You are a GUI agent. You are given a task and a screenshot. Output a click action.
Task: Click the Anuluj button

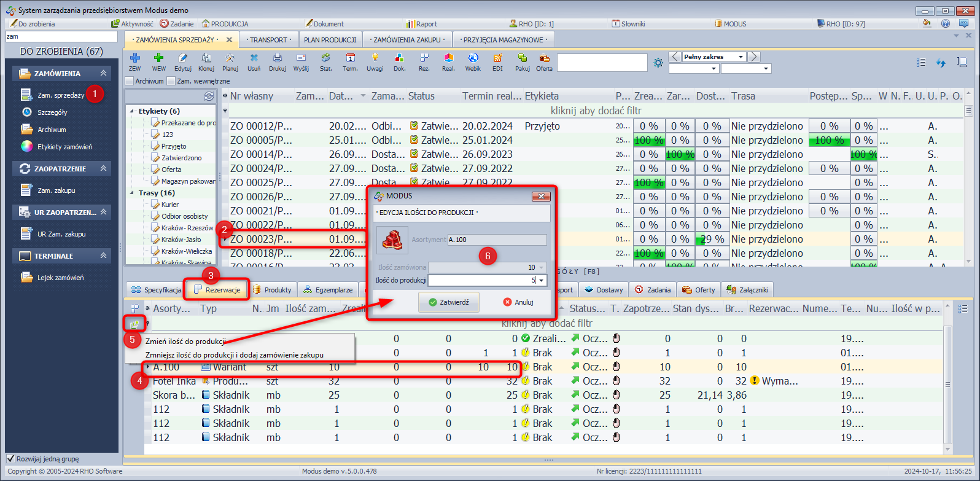click(518, 302)
